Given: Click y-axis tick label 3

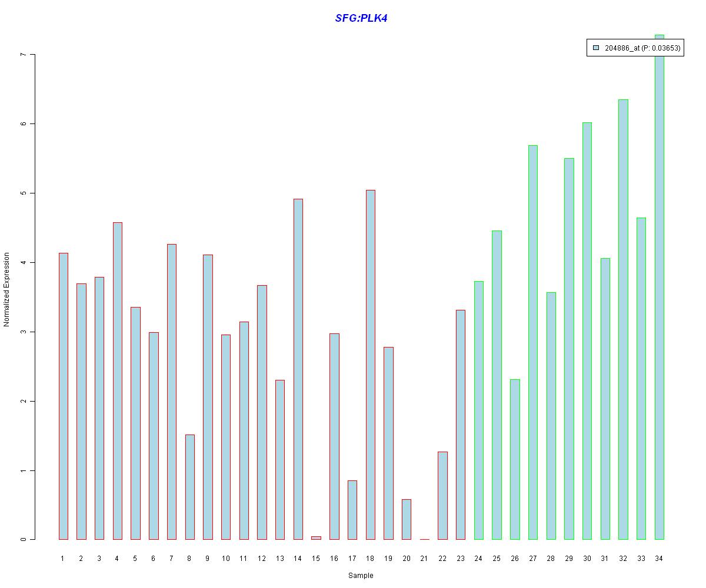Looking at the screenshot, I should click(24, 332).
